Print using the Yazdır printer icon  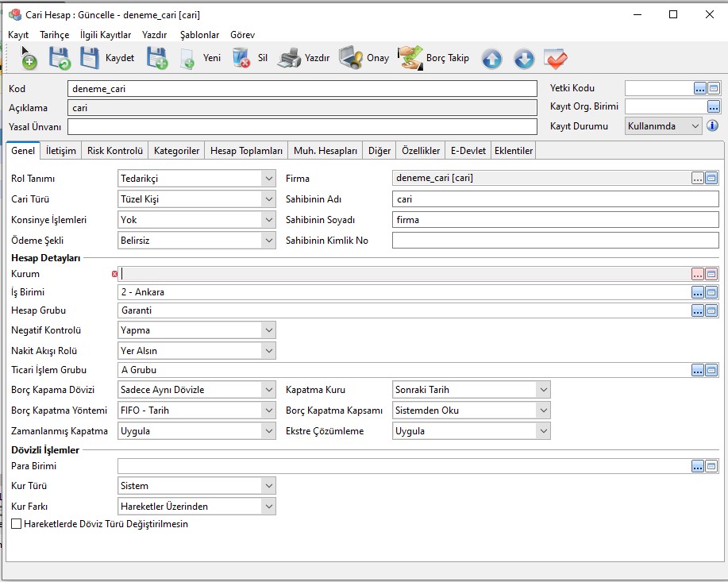coord(289,58)
